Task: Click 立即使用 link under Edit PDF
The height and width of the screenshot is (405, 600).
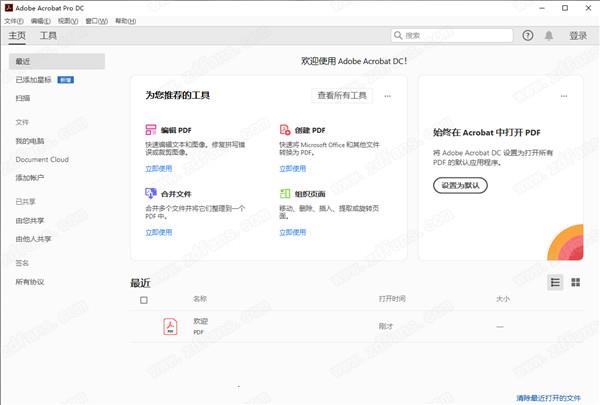Action: [x=159, y=168]
